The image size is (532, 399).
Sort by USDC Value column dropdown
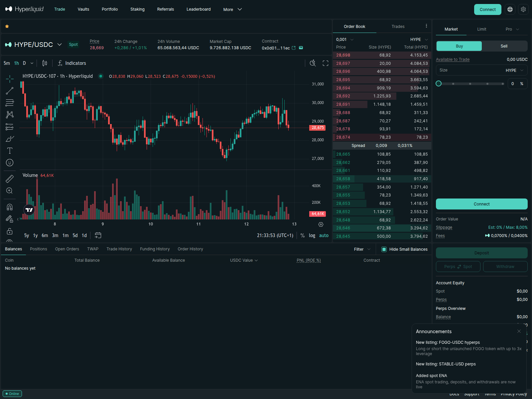click(244, 260)
